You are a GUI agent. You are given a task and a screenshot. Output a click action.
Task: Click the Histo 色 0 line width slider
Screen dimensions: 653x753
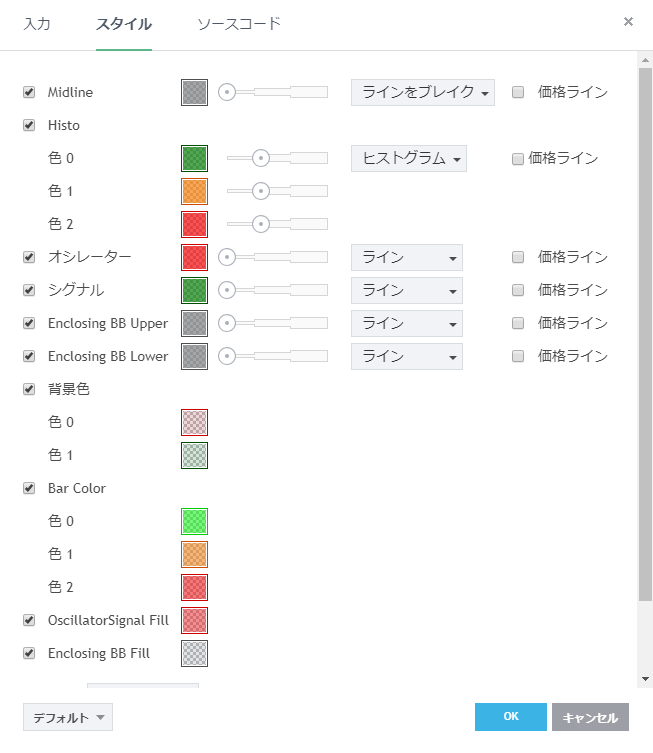click(x=277, y=158)
